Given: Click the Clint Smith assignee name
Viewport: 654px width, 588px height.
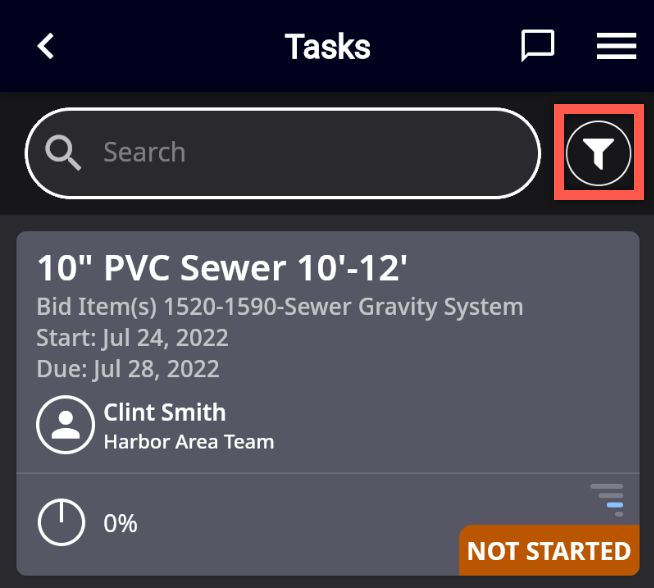Looking at the screenshot, I should coord(165,412).
